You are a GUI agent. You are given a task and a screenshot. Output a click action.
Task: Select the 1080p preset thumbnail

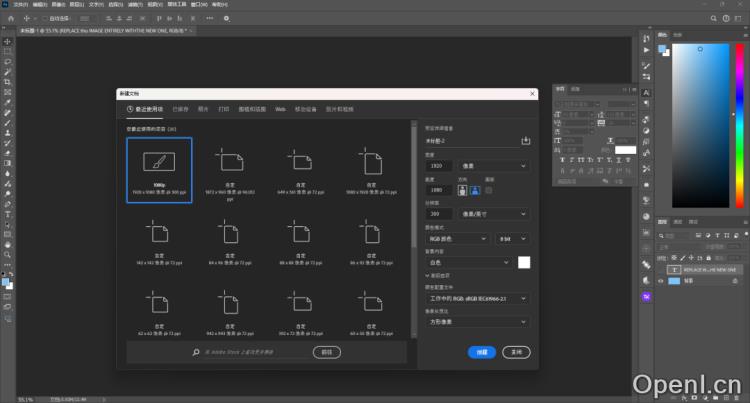pyautogui.click(x=159, y=169)
